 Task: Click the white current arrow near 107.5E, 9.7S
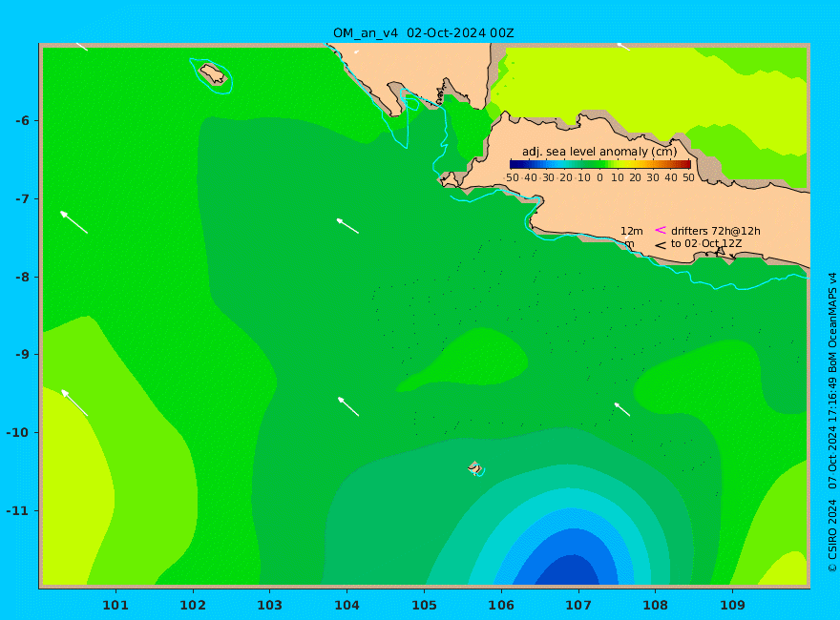click(x=622, y=409)
